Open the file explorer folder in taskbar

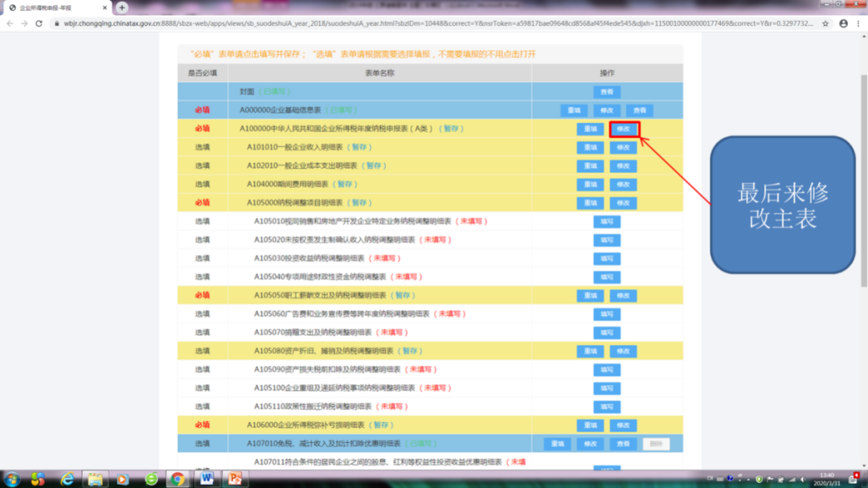click(95, 479)
